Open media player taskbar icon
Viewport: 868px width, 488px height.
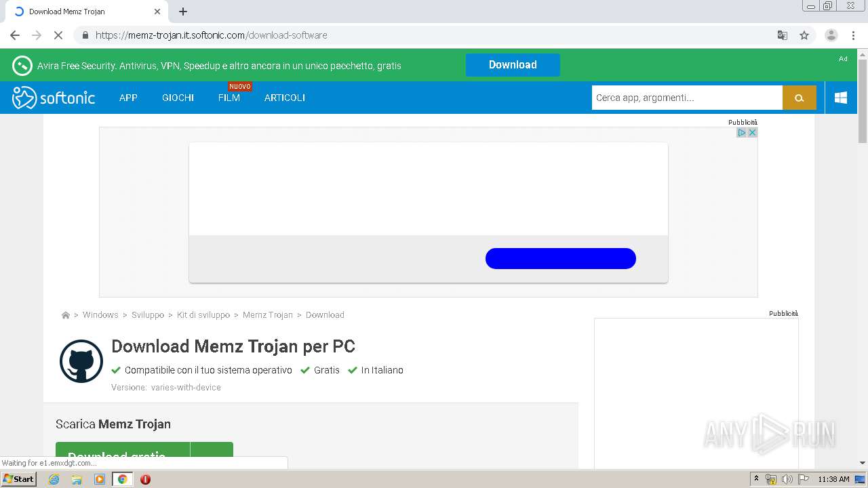pyautogui.click(x=100, y=479)
